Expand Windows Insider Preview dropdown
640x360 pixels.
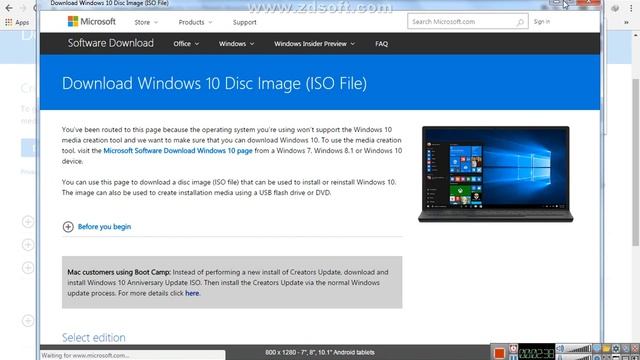tap(314, 44)
